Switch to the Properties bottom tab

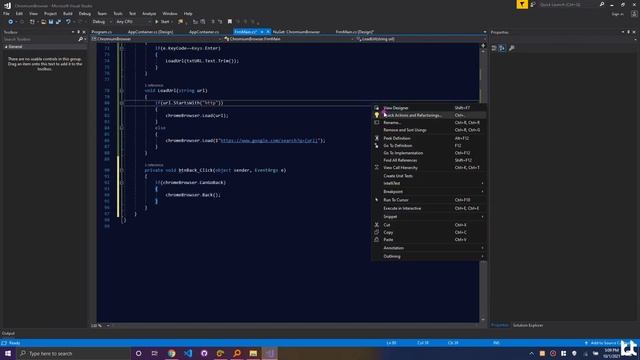(x=500, y=325)
